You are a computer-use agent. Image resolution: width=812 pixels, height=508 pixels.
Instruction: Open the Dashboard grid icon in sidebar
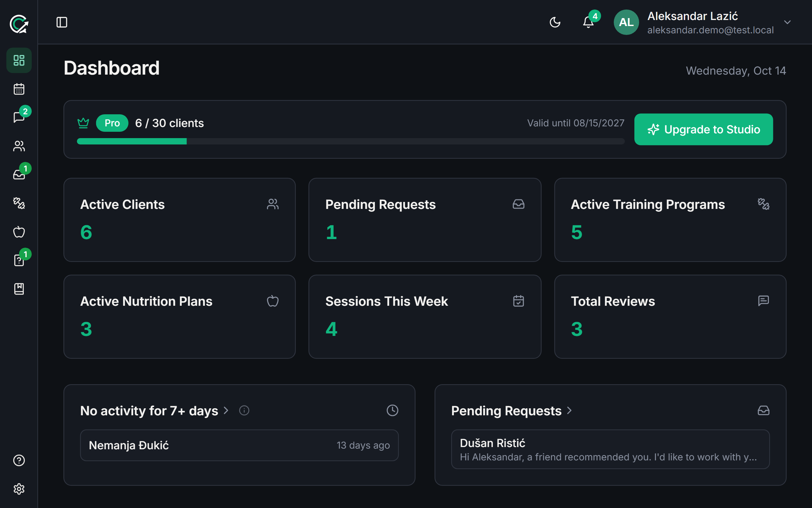point(19,60)
